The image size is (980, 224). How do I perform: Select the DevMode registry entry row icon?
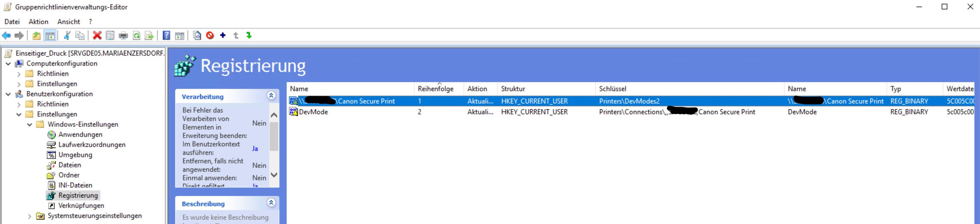click(x=293, y=112)
